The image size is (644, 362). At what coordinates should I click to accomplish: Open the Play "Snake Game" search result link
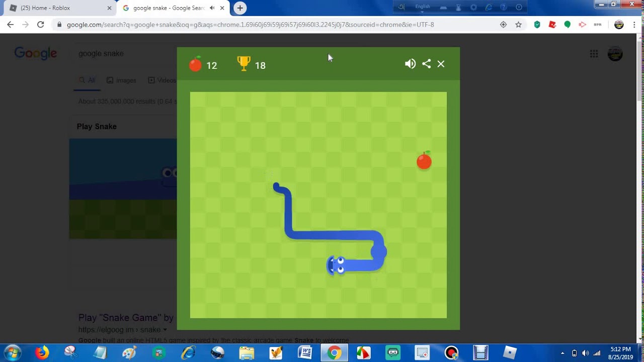pyautogui.click(x=126, y=317)
